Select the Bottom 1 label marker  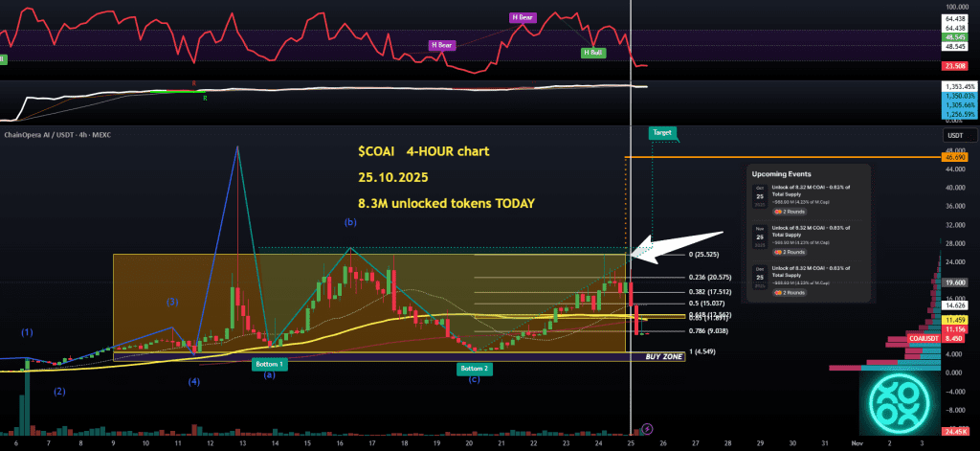(270, 365)
